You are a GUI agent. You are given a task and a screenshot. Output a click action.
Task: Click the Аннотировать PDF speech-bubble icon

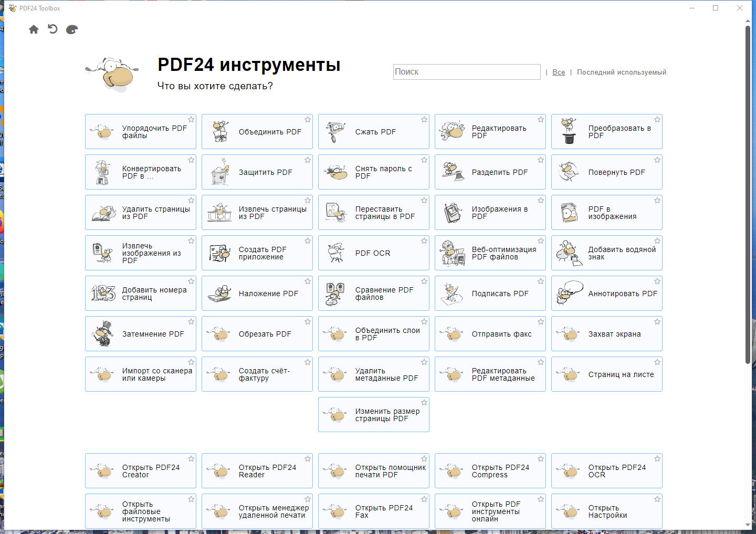(x=570, y=293)
